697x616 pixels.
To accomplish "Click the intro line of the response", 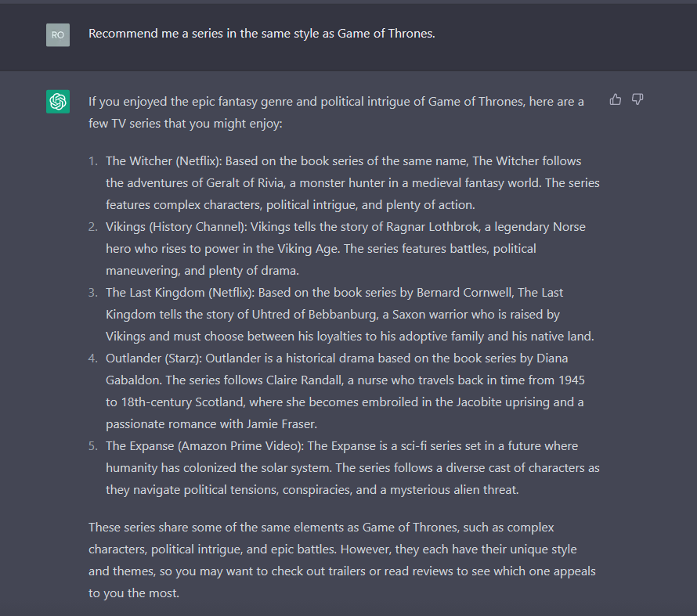I will coord(336,113).
